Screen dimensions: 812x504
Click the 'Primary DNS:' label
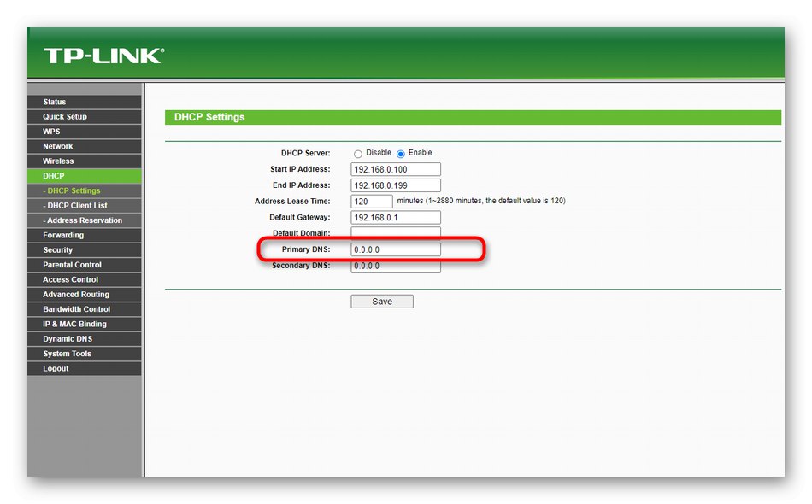tap(305, 249)
